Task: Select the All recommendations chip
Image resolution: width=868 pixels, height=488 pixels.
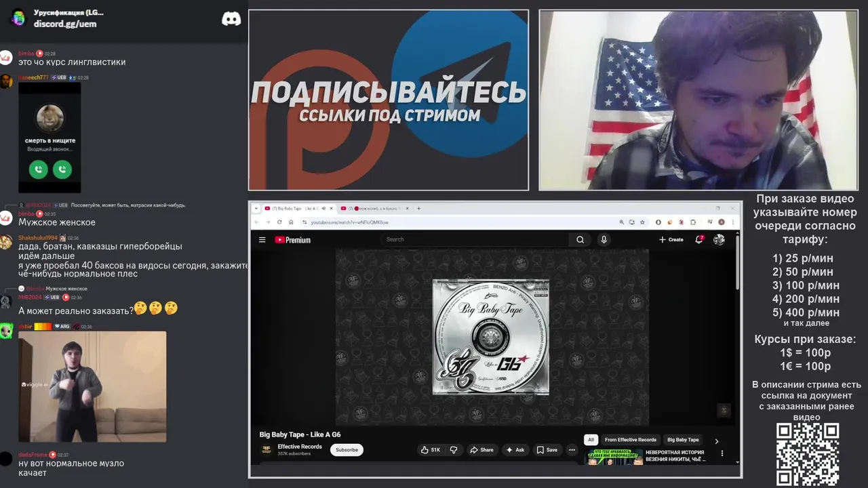Action: tap(591, 439)
